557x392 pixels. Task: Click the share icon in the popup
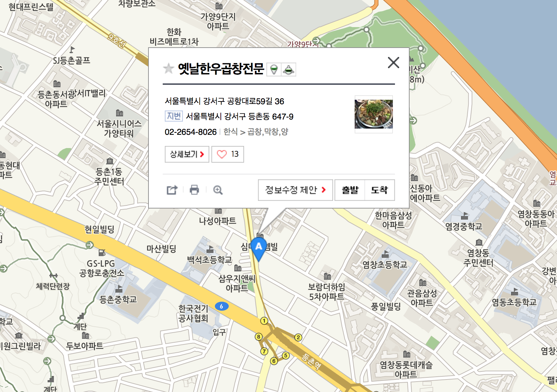(172, 190)
